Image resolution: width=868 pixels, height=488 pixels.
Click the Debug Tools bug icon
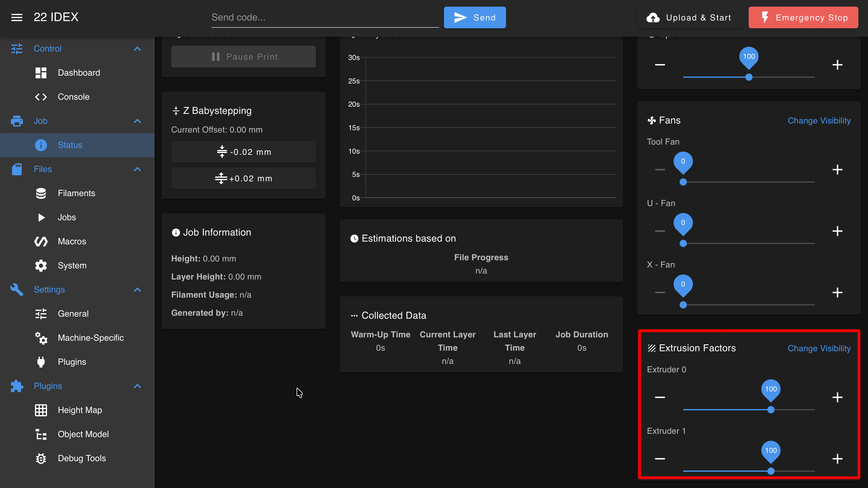41,458
